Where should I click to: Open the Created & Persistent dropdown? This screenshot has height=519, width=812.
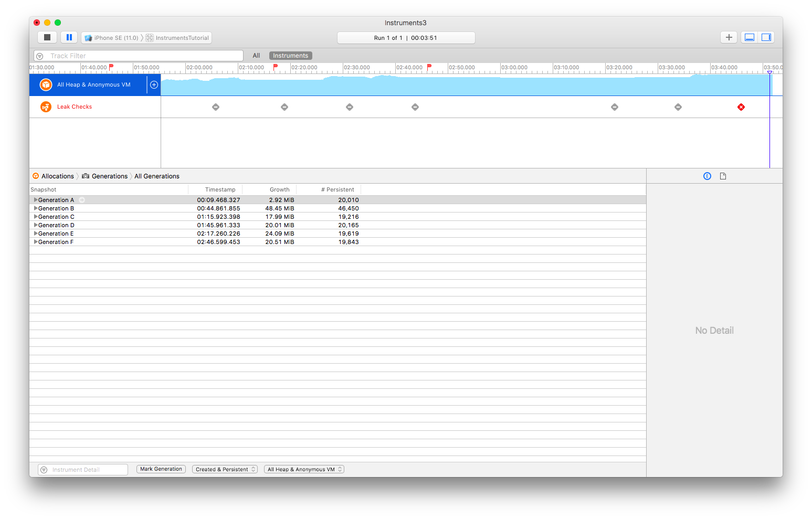[x=225, y=469]
